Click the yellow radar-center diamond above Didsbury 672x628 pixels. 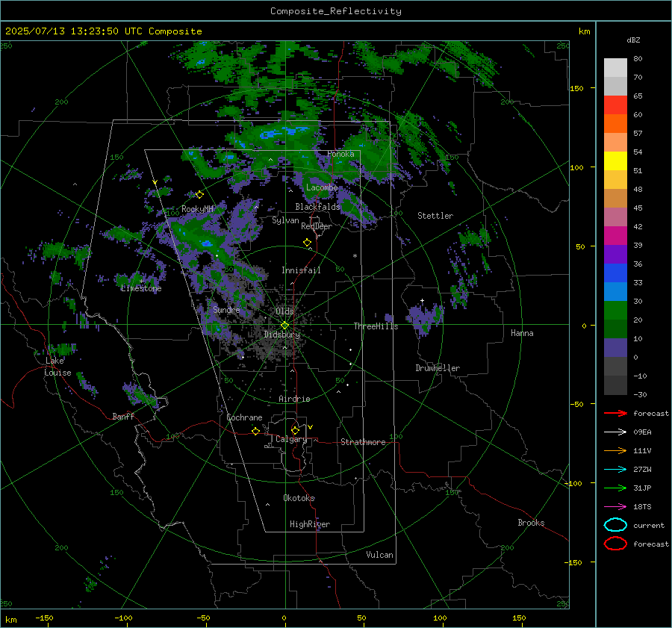(284, 326)
